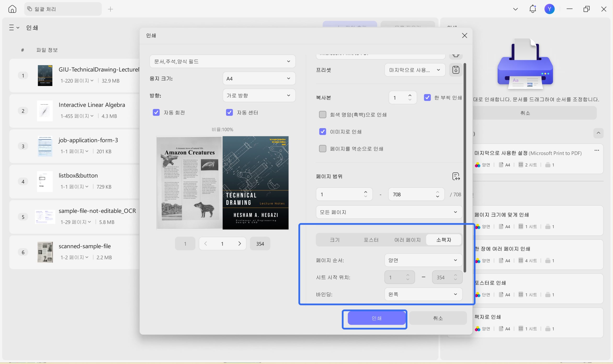Image resolution: width=613 pixels, height=364 pixels.
Task: Click the preview page number field
Action: pyautogui.click(x=222, y=244)
